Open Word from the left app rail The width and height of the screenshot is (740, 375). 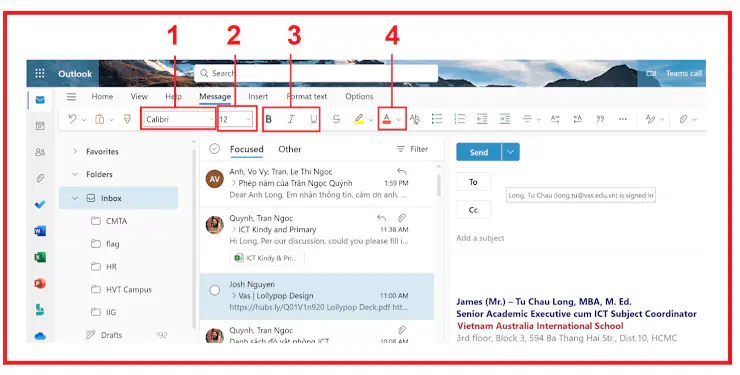pos(40,231)
